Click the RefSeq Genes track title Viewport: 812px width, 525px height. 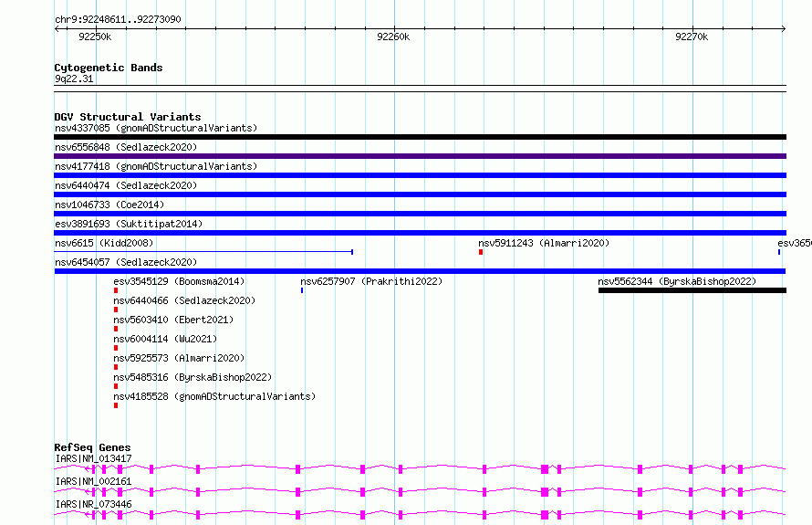(92, 447)
